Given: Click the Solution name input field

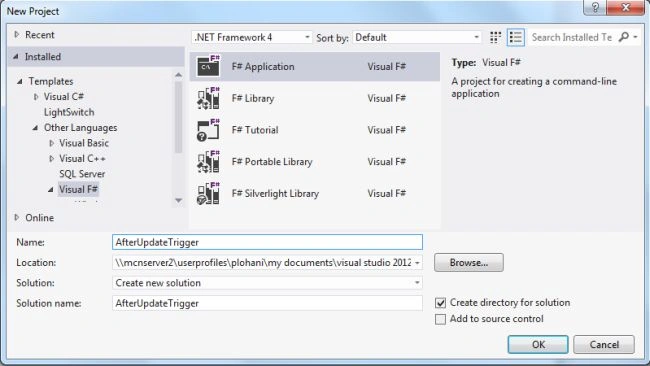Looking at the screenshot, I should (x=267, y=303).
